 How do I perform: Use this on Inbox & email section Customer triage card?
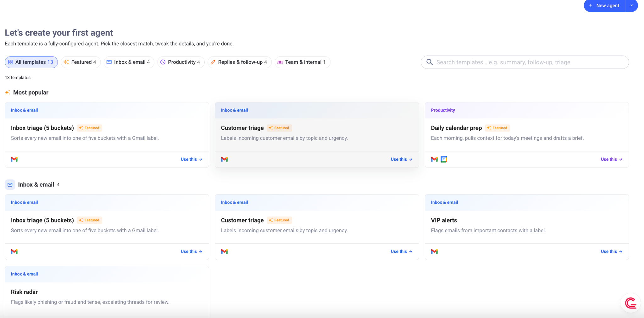[x=402, y=251]
